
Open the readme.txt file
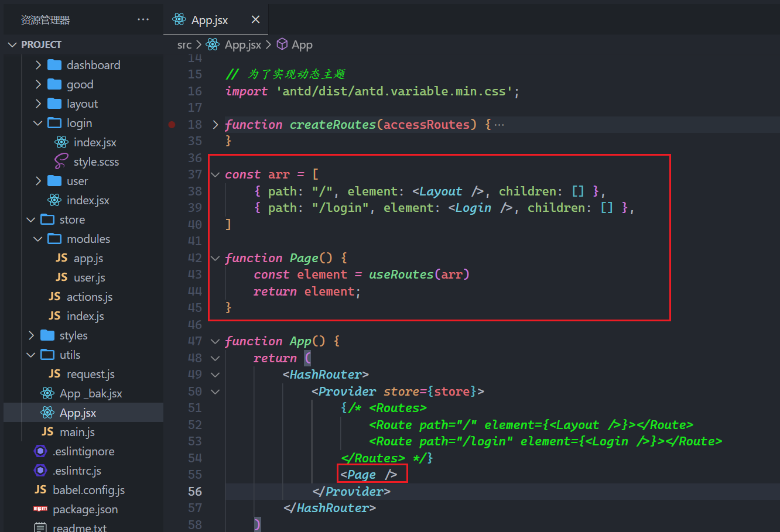point(83,527)
